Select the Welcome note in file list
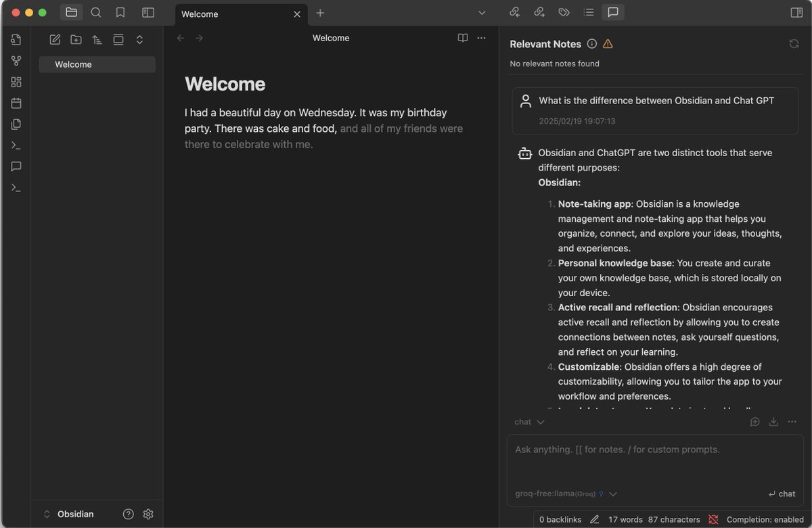812x528 pixels. [x=97, y=64]
